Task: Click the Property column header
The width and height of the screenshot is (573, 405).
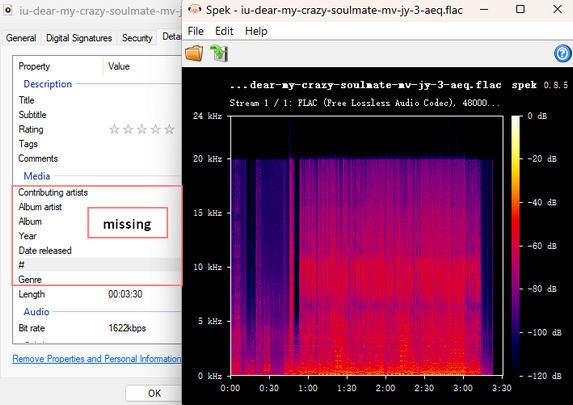Action: click(58, 67)
